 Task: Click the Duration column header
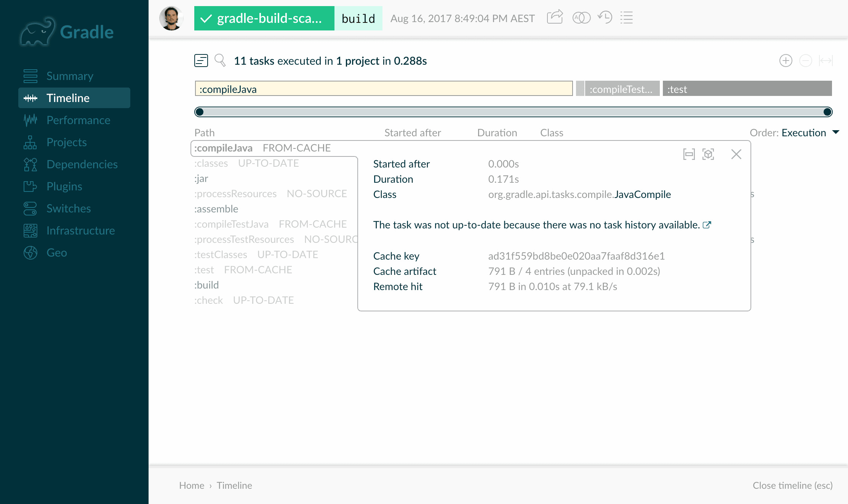tap(497, 132)
